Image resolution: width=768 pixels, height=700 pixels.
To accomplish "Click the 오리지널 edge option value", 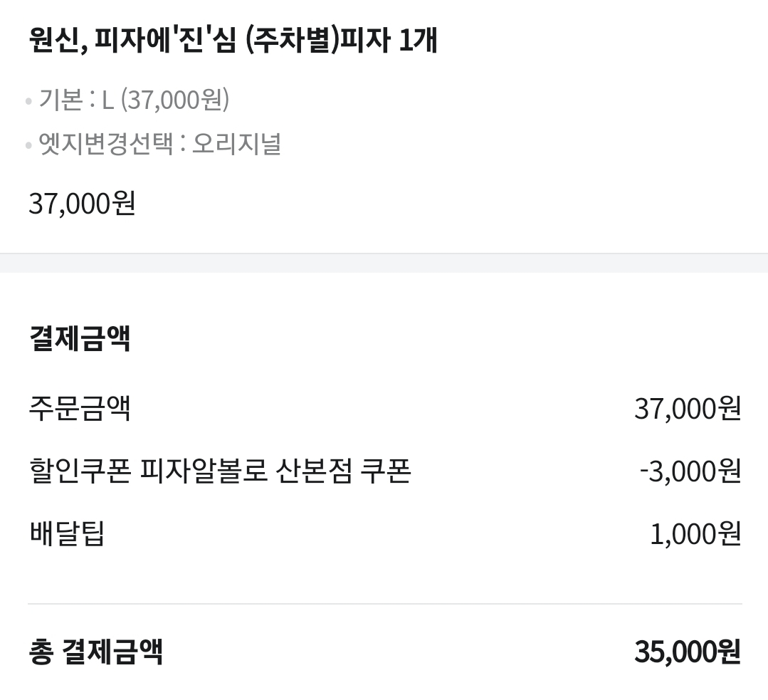I will (x=236, y=144).
